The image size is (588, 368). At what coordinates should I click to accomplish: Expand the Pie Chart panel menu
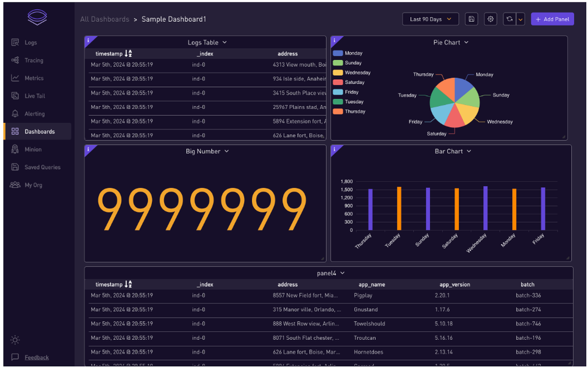466,42
